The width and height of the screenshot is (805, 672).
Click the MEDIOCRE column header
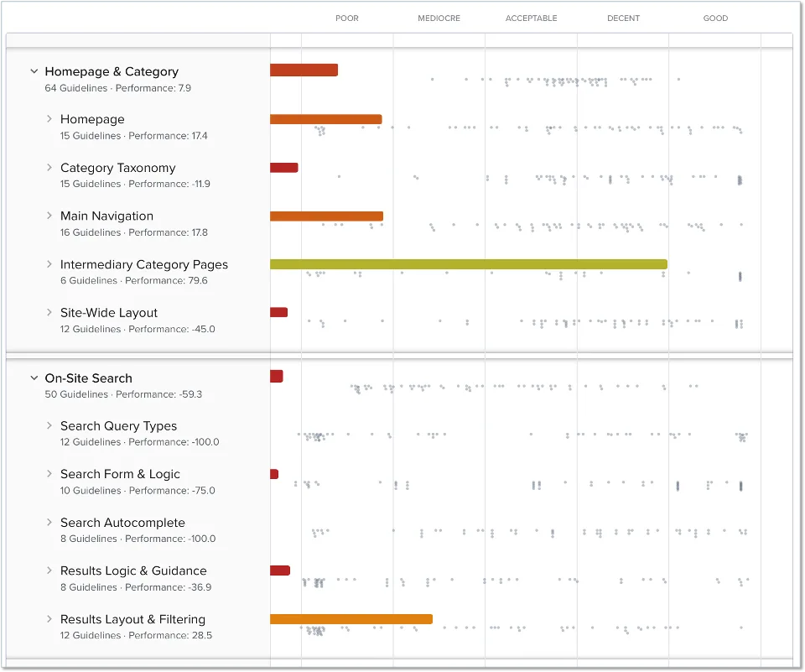tap(439, 18)
